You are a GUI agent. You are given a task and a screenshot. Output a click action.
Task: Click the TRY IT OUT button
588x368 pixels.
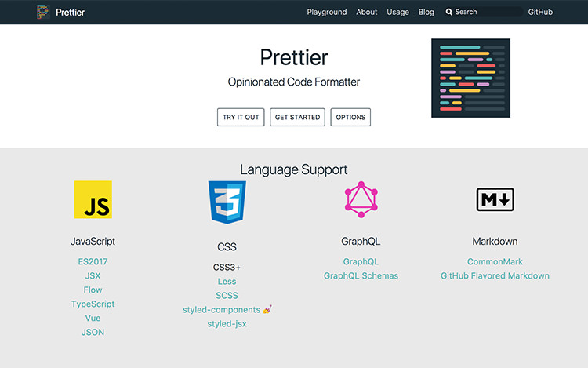tap(241, 117)
